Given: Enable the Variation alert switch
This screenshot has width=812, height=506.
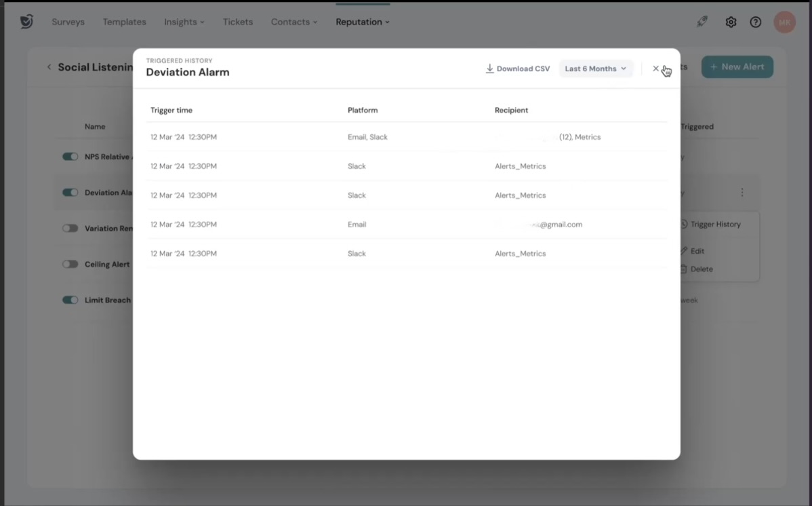Looking at the screenshot, I should pyautogui.click(x=70, y=229).
